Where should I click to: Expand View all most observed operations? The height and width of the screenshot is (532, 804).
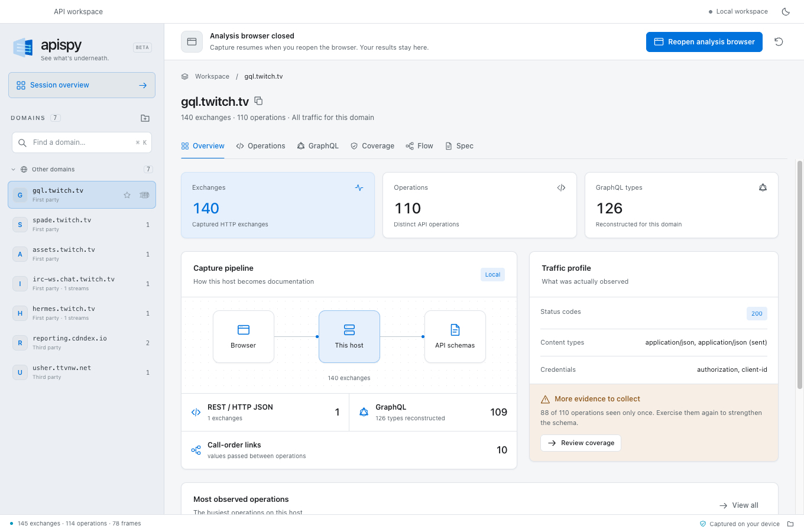(739, 505)
